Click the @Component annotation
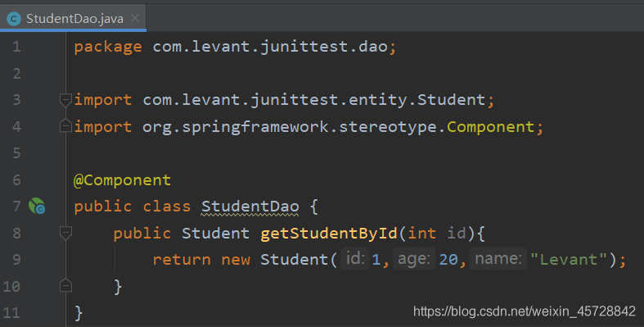The width and height of the screenshot is (644, 327). (x=122, y=180)
